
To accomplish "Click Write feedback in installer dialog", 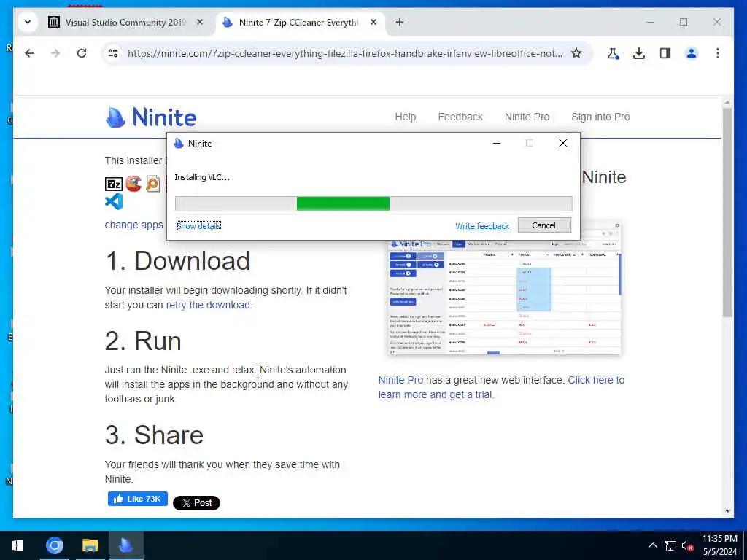I will [x=482, y=226].
